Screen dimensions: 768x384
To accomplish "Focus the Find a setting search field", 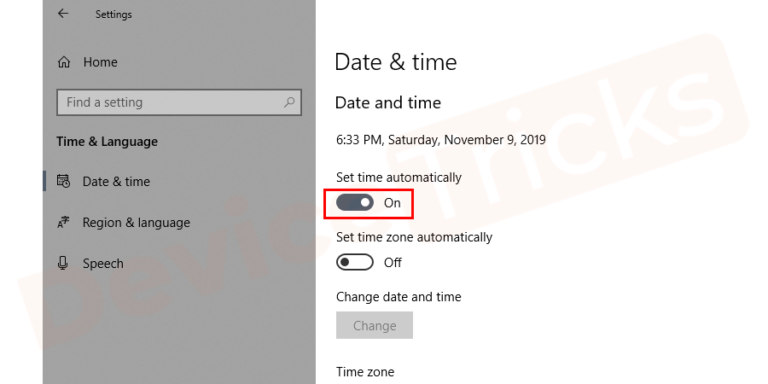I will pos(179,102).
